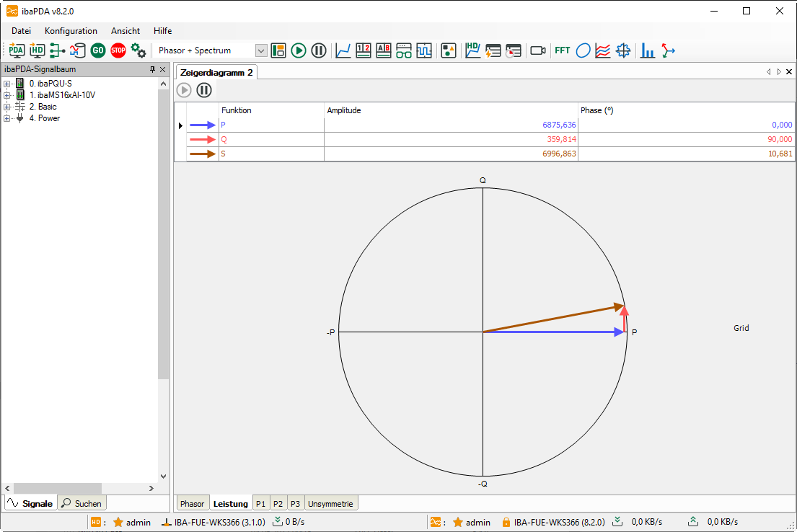This screenshot has height=532, width=797.
Task: Click the red Q arrow color swatch
Action: [203, 140]
